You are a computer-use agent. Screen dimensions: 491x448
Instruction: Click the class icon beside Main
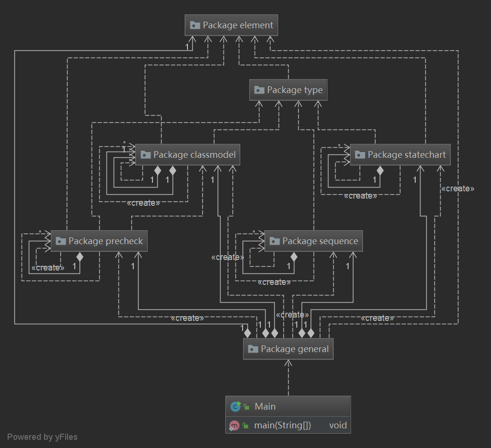click(x=235, y=406)
